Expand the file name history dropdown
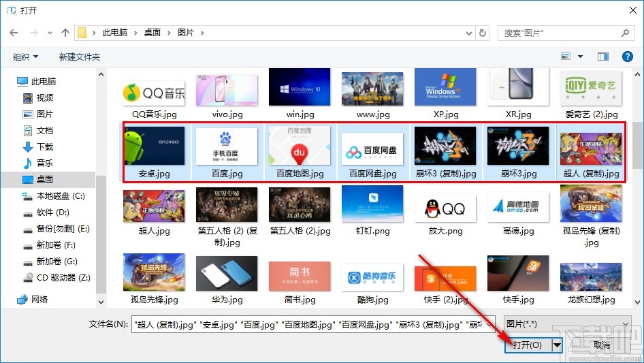 pos(489,324)
